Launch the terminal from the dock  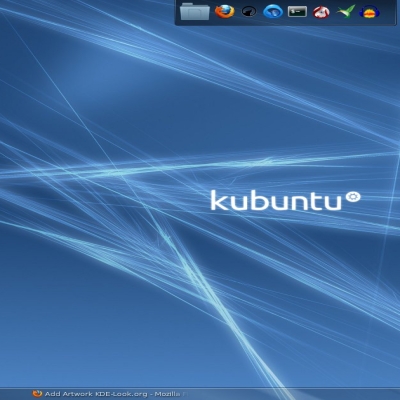pyautogui.click(x=297, y=12)
